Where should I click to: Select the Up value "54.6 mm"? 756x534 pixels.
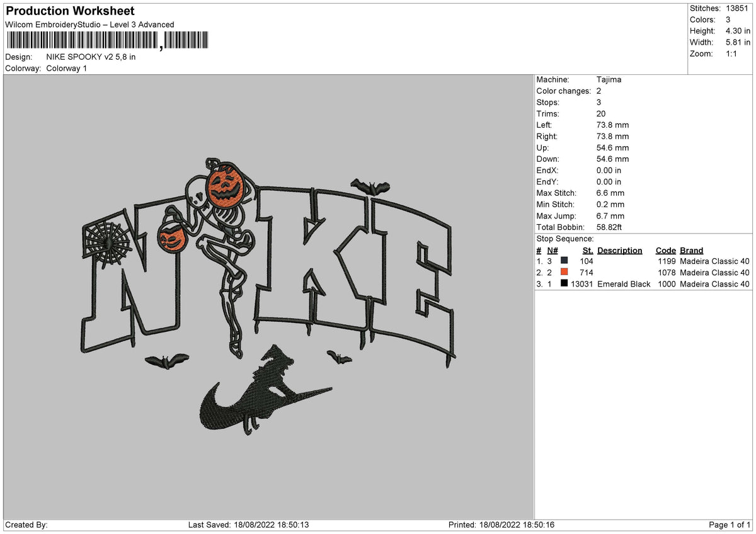[612, 147]
